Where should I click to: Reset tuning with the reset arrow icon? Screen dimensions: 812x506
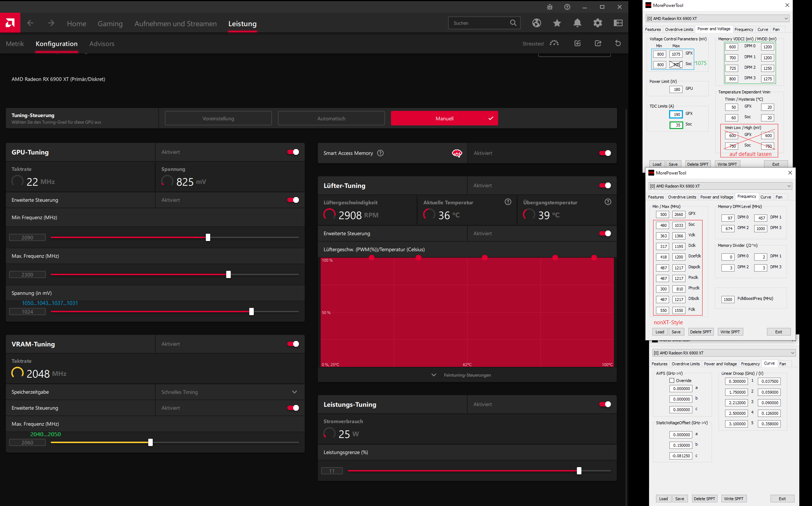click(x=618, y=43)
